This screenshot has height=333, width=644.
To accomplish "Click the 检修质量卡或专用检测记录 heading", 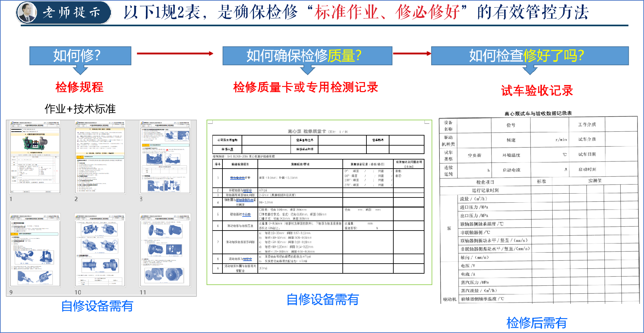I will pos(305,87).
